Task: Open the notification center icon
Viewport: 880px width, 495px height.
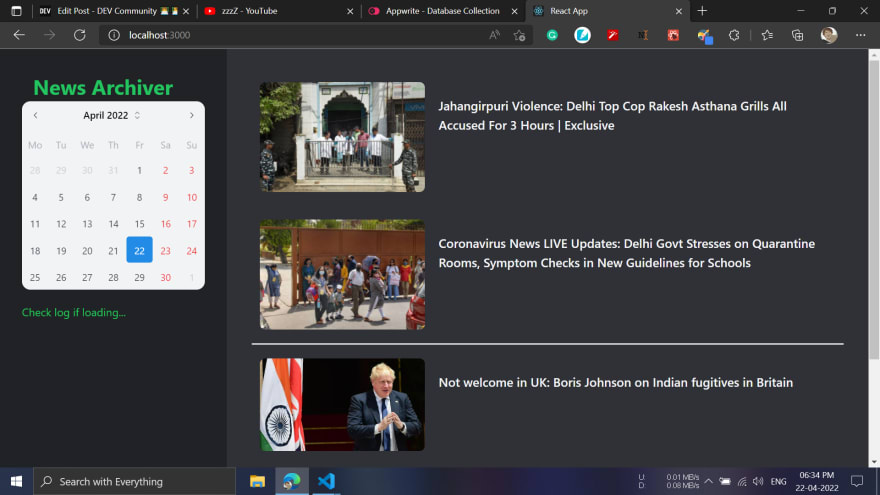Action: coord(857,482)
